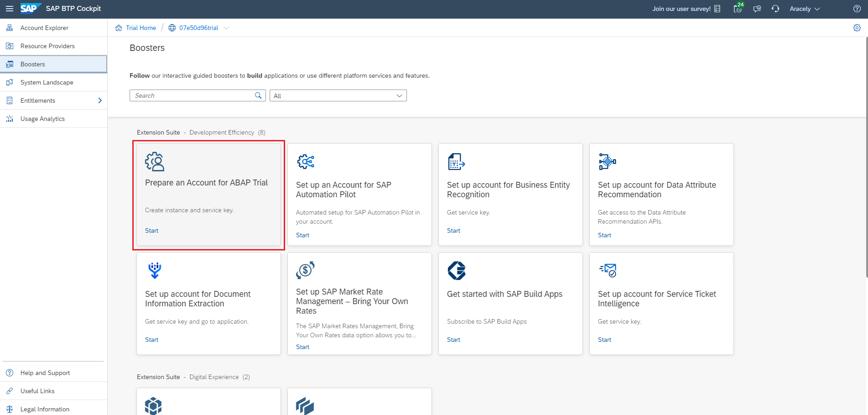Open the support headset icon
The image size is (868, 415).
click(x=775, y=9)
